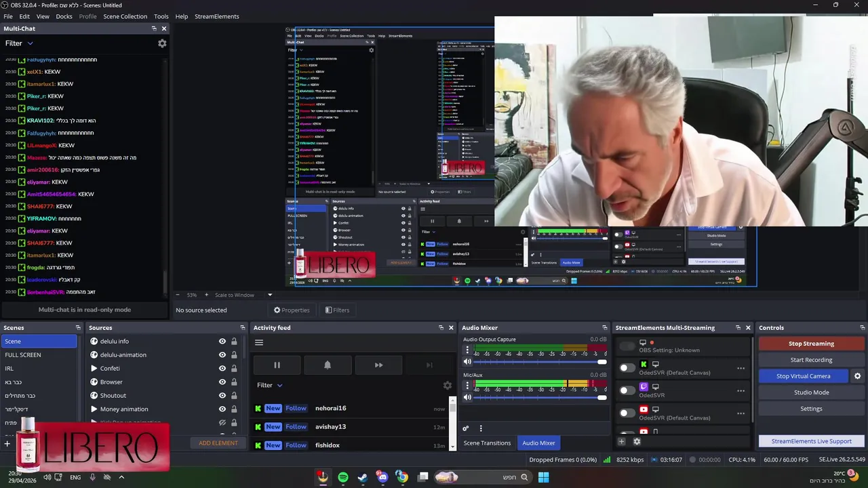This screenshot has width=868, height=488.
Task: Close the Multi-Chat dock
Action: (164, 28)
